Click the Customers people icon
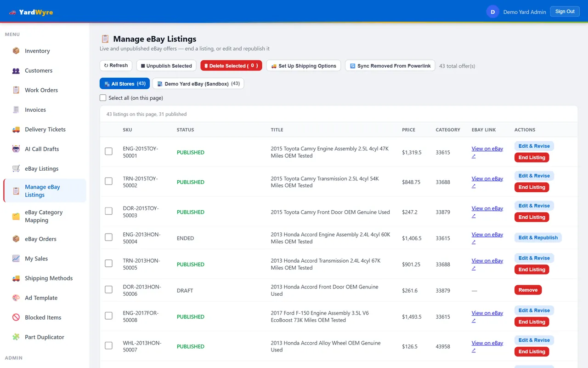Screen dimensions: 588x368 tap(16, 71)
